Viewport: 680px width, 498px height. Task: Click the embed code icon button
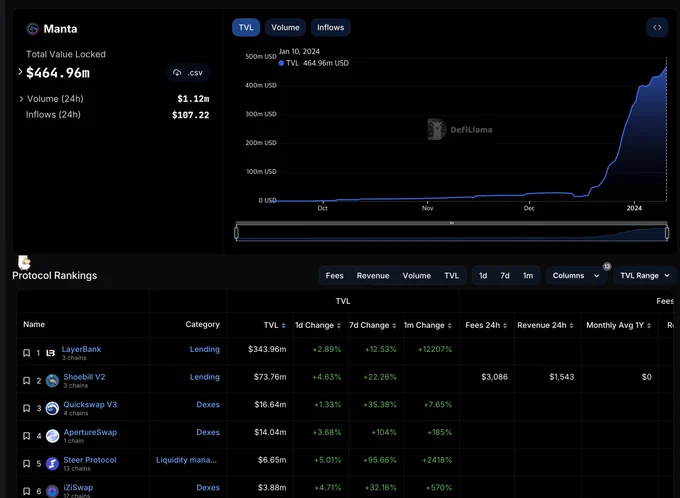657,27
